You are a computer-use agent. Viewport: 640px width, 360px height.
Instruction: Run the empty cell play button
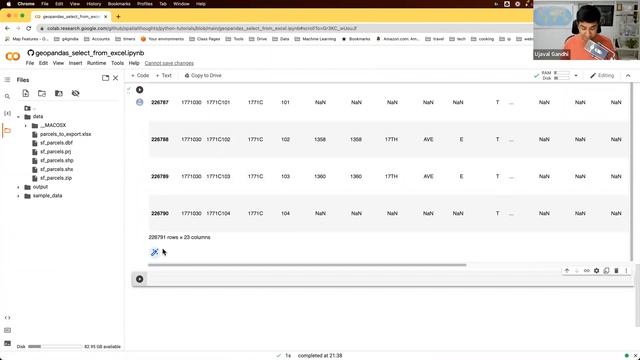tap(140, 279)
